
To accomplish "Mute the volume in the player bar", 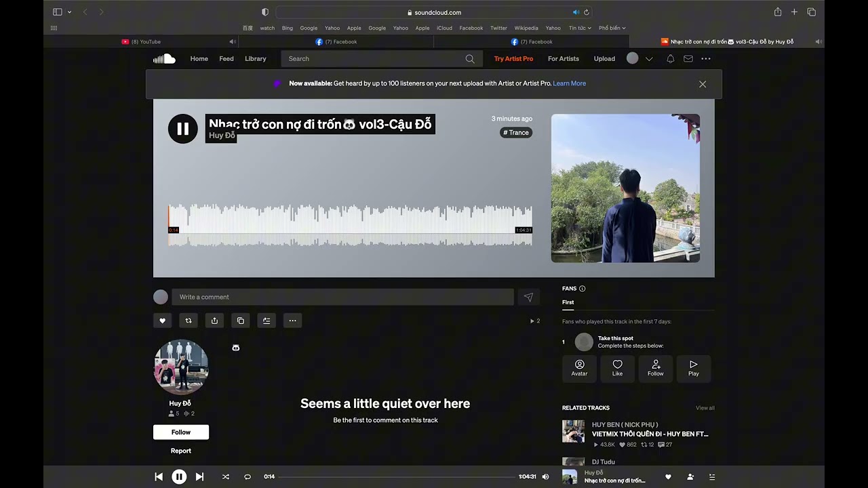I will click(545, 476).
